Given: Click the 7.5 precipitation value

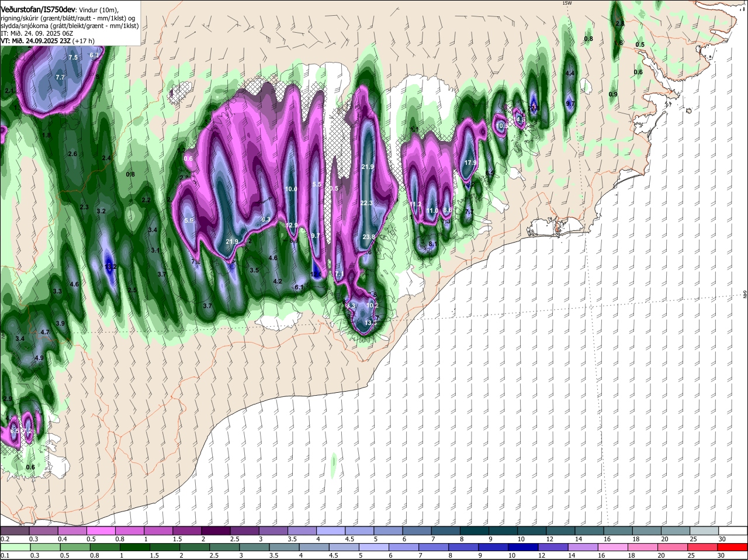Looking at the screenshot, I should (x=73, y=57).
